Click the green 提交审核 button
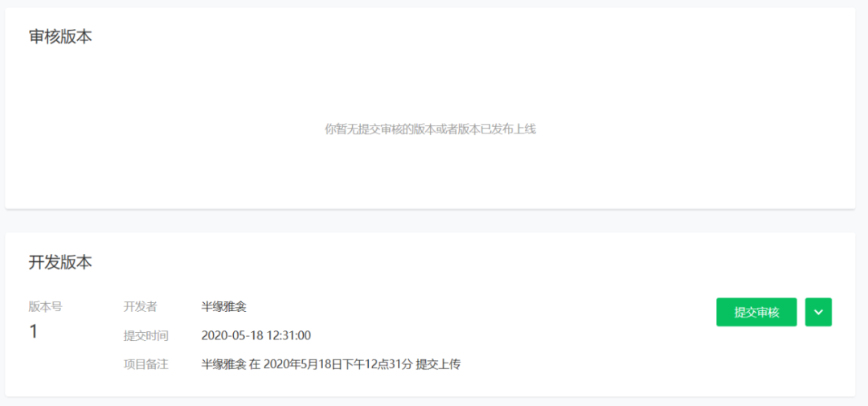This screenshot has width=868, height=406. [756, 313]
